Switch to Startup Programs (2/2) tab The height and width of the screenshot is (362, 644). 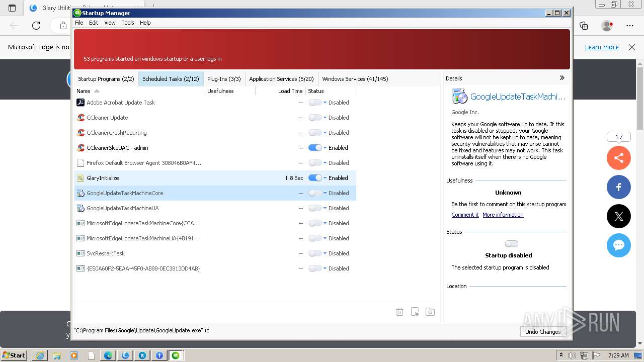[106, 79]
